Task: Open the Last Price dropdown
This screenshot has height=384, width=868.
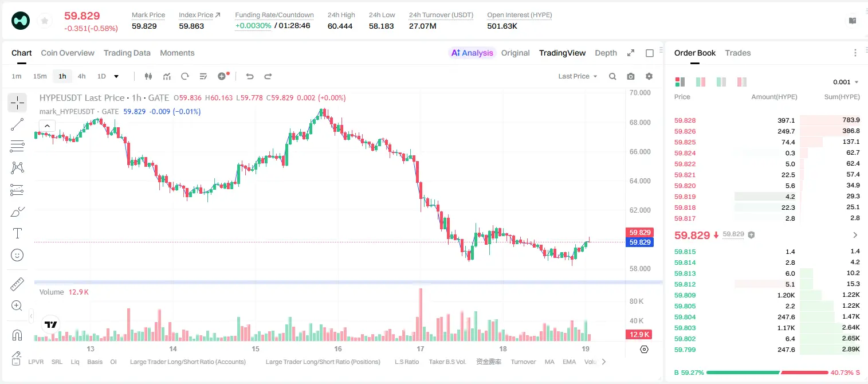Action: (x=578, y=76)
